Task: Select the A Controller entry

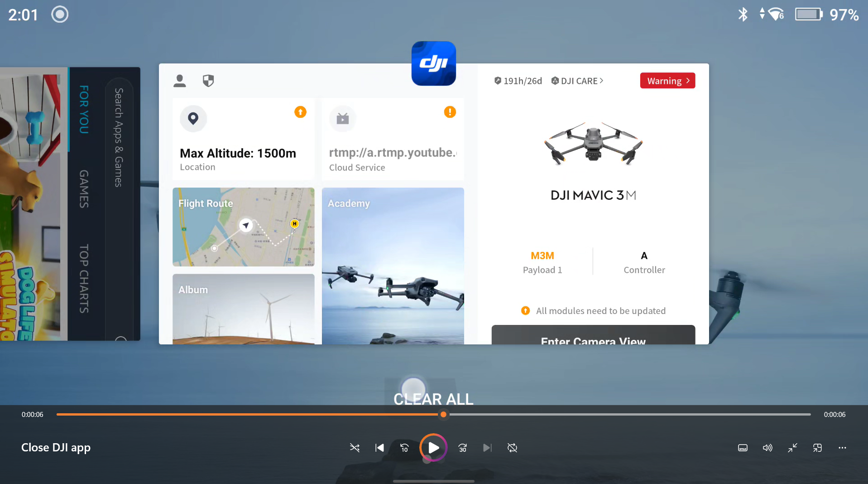Action: click(x=644, y=262)
